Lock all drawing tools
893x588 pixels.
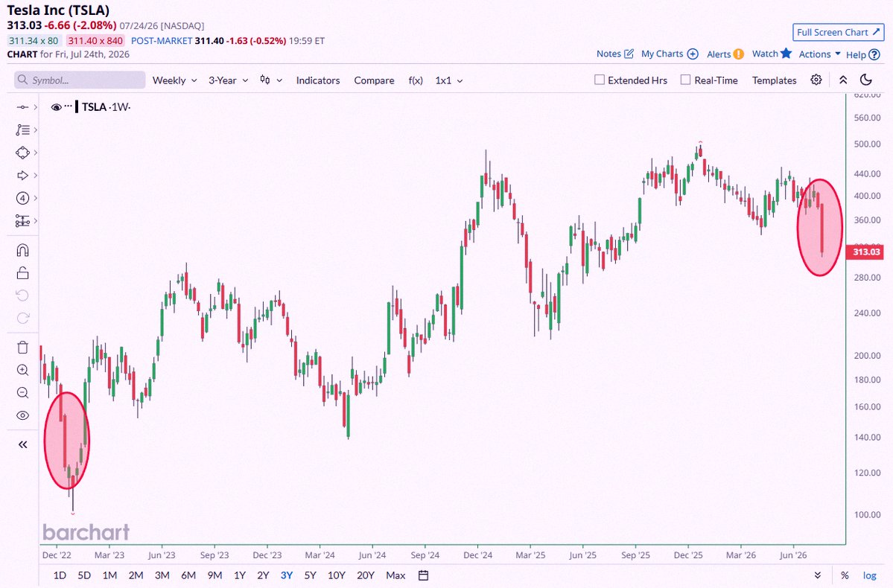pyautogui.click(x=22, y=273)
